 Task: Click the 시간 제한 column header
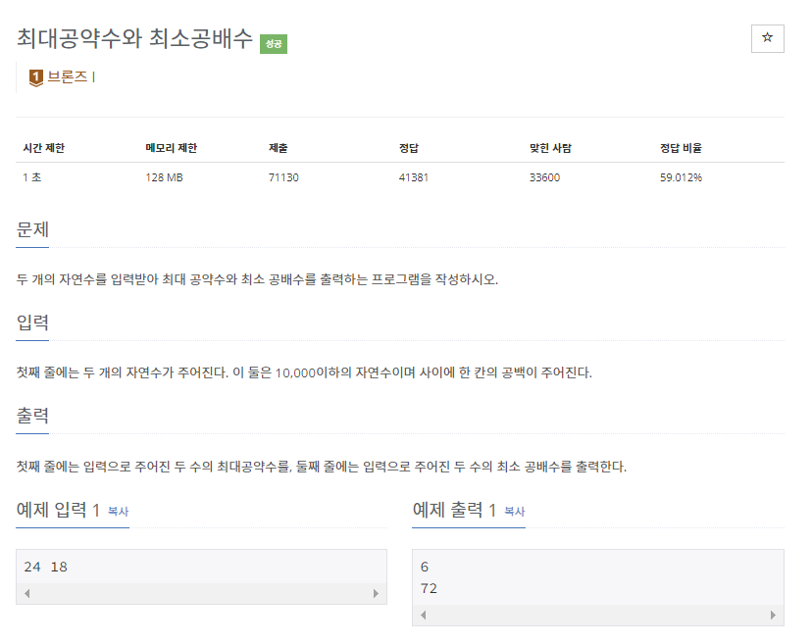43,148
